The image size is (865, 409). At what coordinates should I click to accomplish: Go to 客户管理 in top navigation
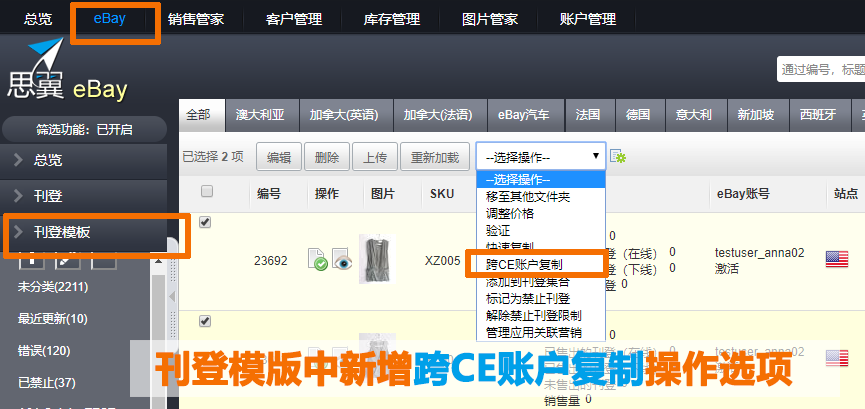point(293,19)
